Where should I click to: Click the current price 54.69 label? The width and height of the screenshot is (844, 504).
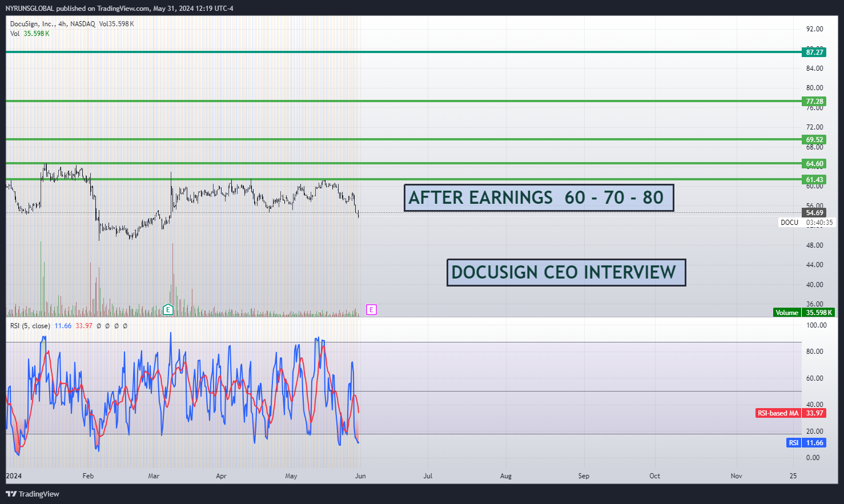pos(814,213)
